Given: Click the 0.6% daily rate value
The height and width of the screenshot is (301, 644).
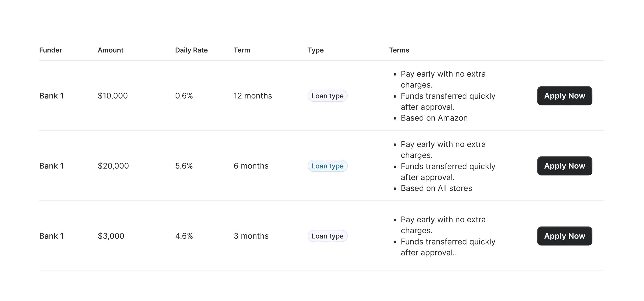Looking at the screenshot, I should coord(184,96).
